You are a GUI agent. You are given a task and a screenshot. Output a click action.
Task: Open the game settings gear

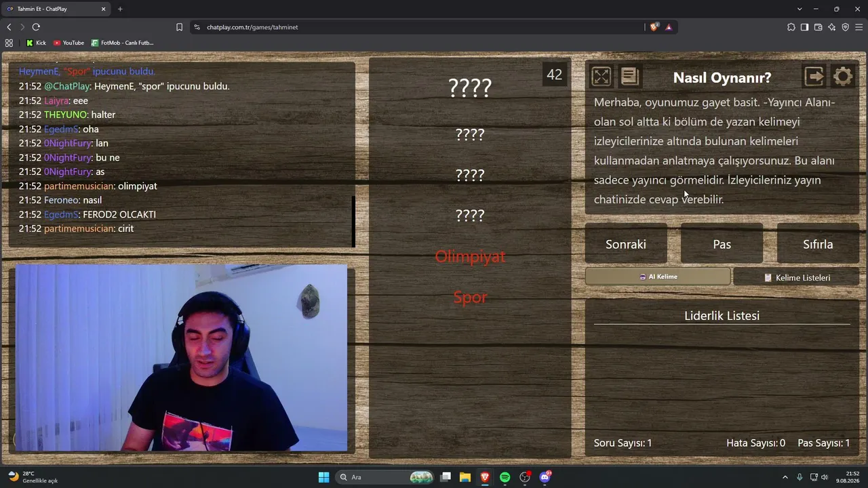[843, 77]
